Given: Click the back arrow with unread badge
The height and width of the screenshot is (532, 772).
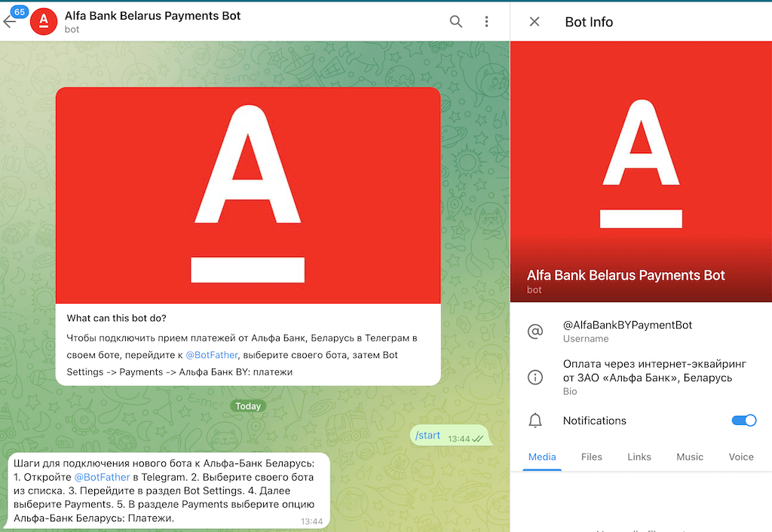Looking at the screenshot, I should pyautogui.click(x=11, y=21).
